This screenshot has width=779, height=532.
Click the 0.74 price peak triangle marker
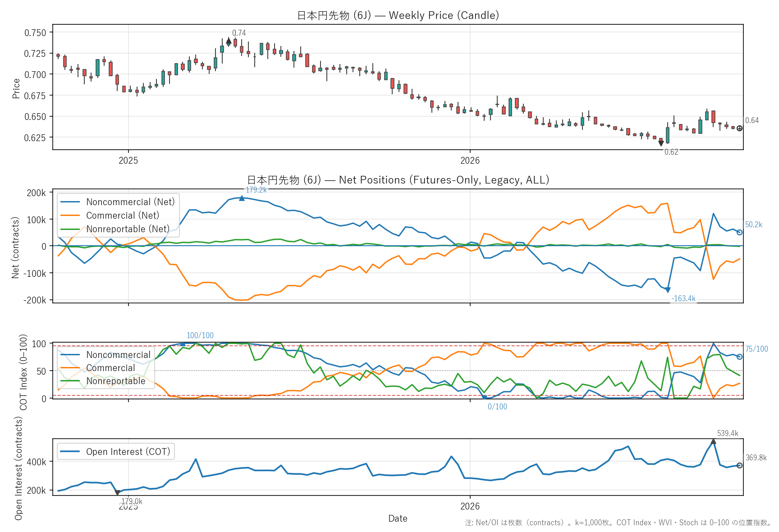(229, 41)
